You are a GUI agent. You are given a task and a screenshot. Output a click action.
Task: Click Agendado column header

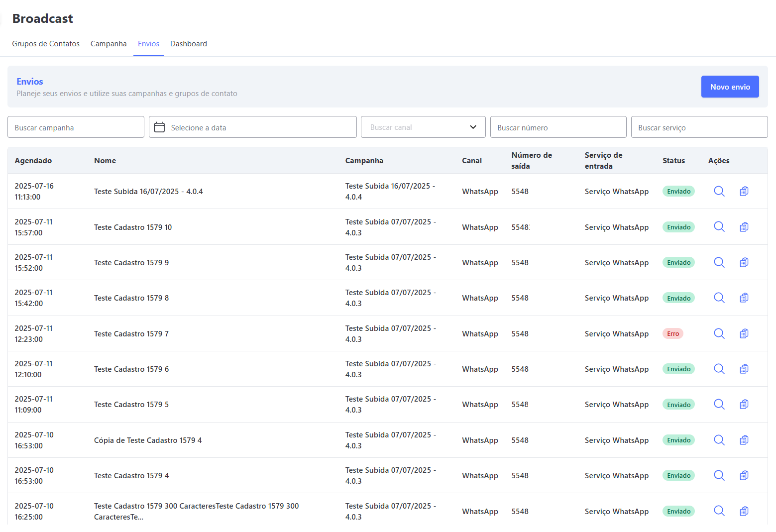(x=33, y=160)
